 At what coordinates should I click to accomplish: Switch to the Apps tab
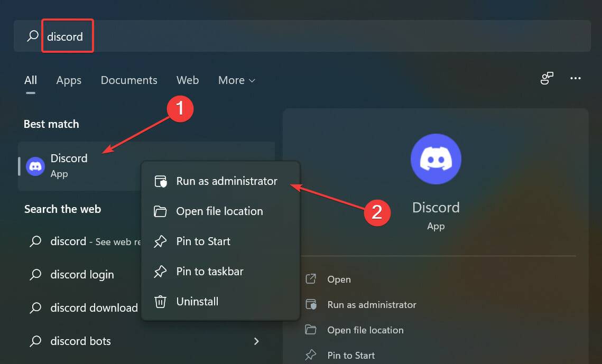(69, 80)
